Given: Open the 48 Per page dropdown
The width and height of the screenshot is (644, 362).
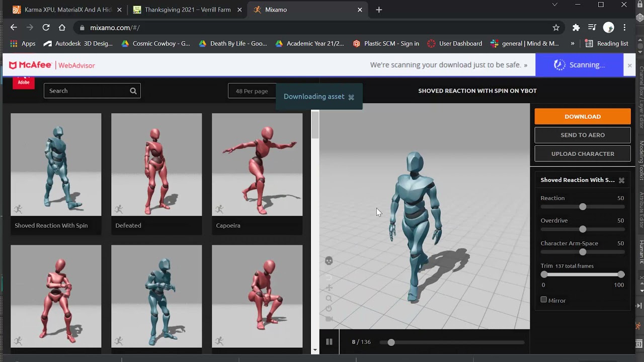Looking at the screenshot, I should [x=252, y=91].
